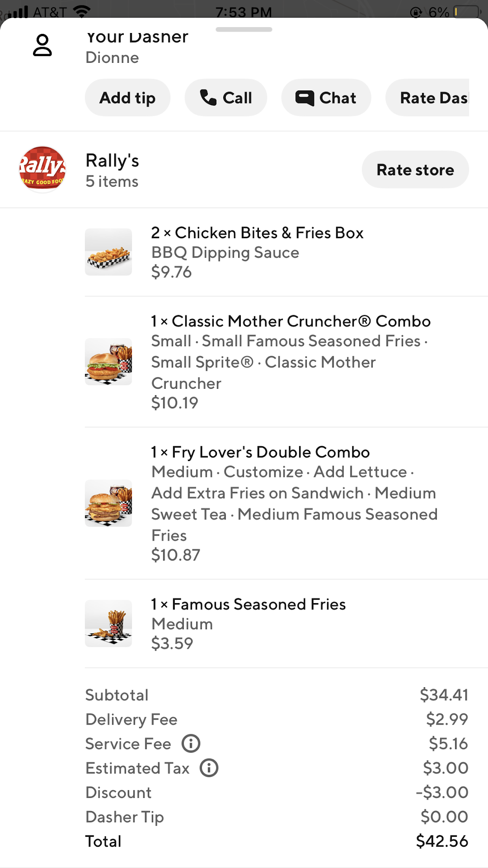Tap the Add tip button

pyautogui.click(x=127, y=98)
